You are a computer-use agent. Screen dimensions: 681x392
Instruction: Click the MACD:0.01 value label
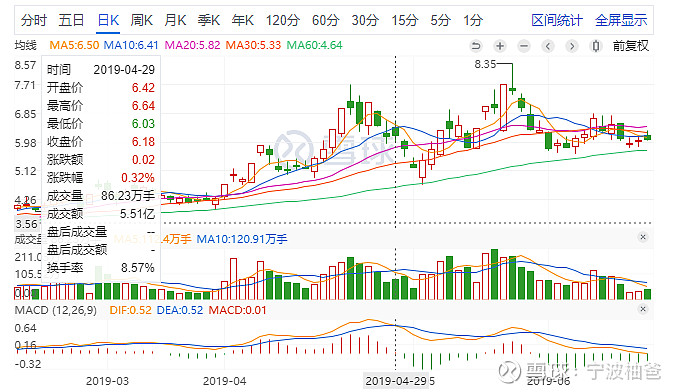(238, 310)
